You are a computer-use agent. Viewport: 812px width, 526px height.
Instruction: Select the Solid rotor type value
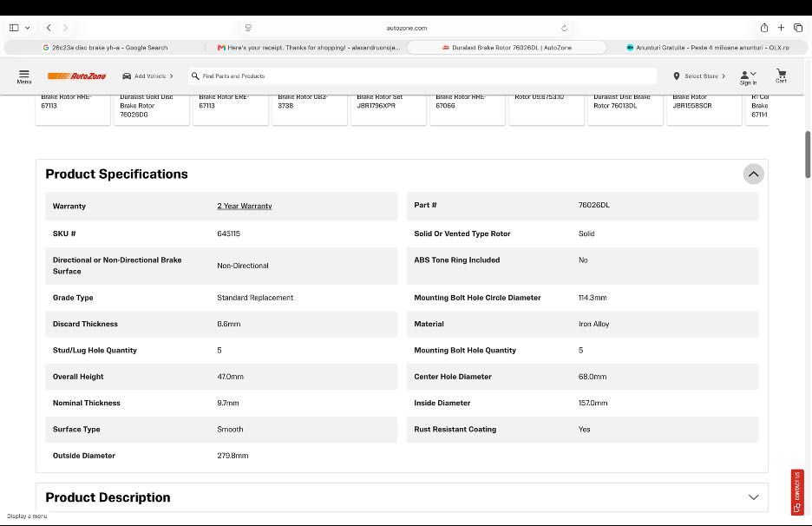[586, 233]
